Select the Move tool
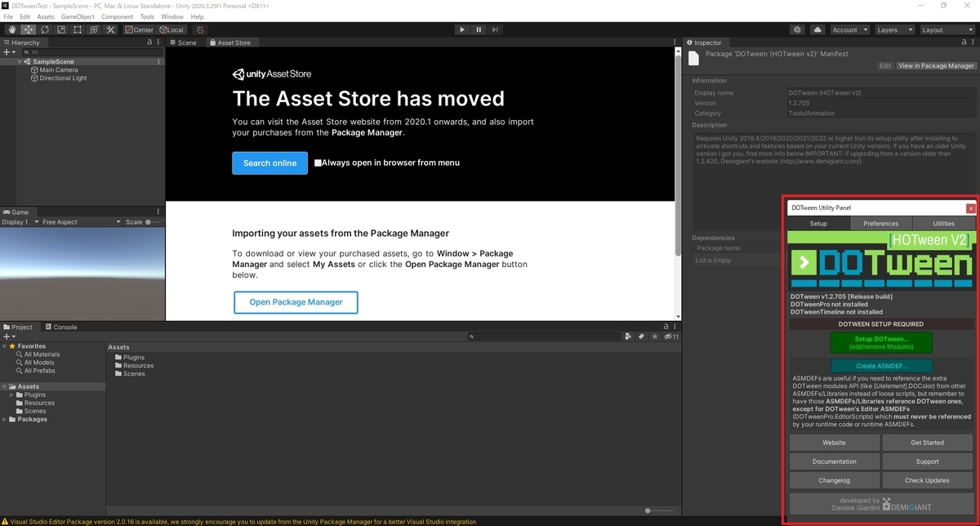980x526 pixels. [28, 29]
